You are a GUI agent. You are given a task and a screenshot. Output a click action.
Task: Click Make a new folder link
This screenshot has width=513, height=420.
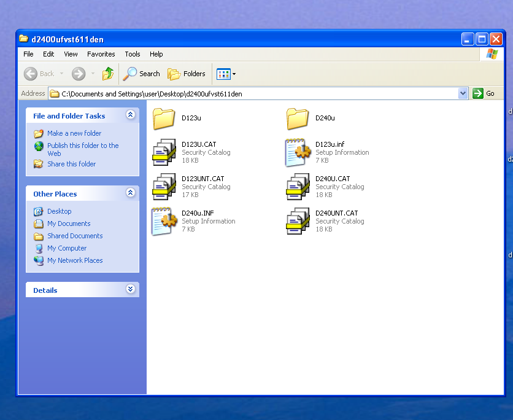[74, 133]
